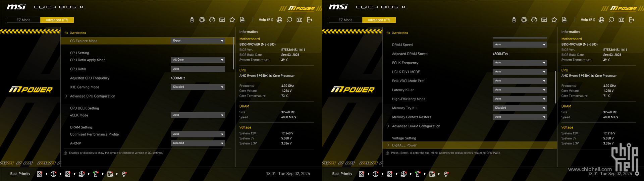Click search magnifier in left BIOS toolbar
Viewport: 644px width, 181px height.
pos(289,20)
